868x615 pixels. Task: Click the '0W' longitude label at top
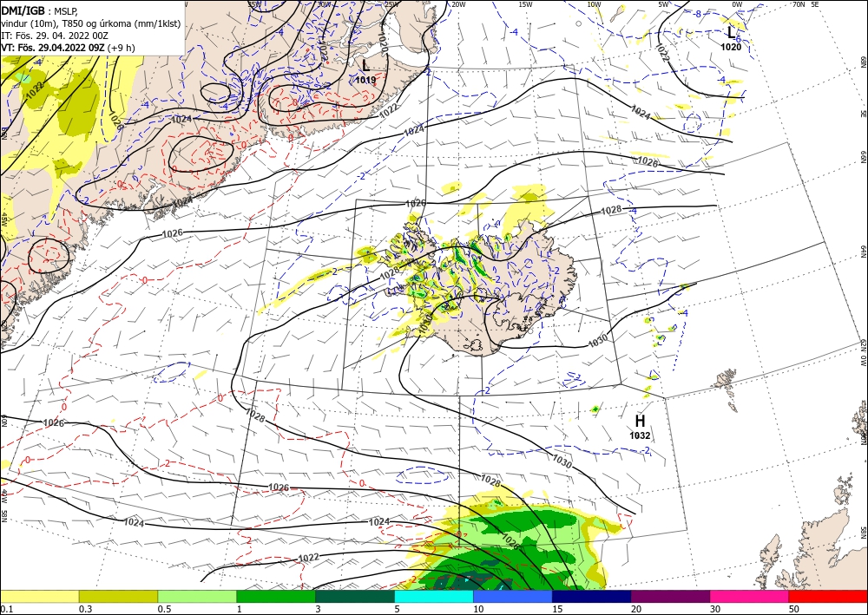737,4
